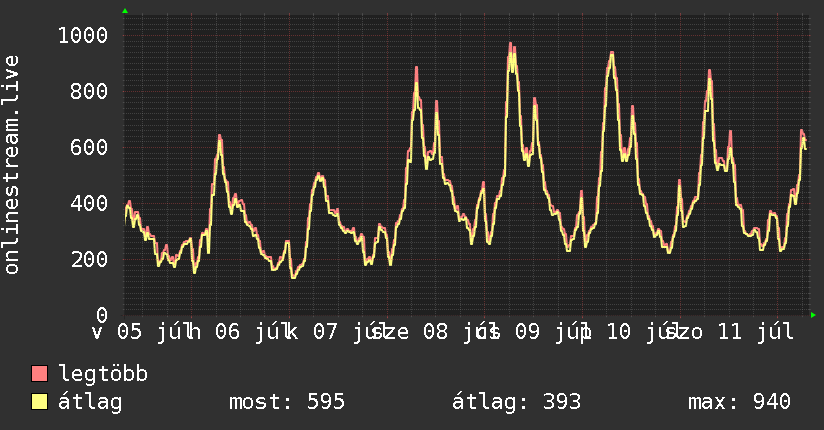The height and width of the screenshot is (430, 824).
Task: Click the 10 júl date label
Action: click(637, 332)
